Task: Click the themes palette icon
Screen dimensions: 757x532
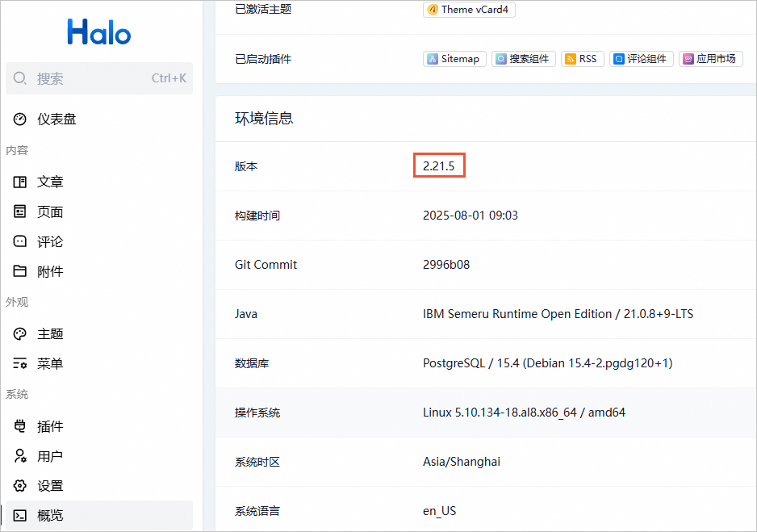Action: coord(20,334)
